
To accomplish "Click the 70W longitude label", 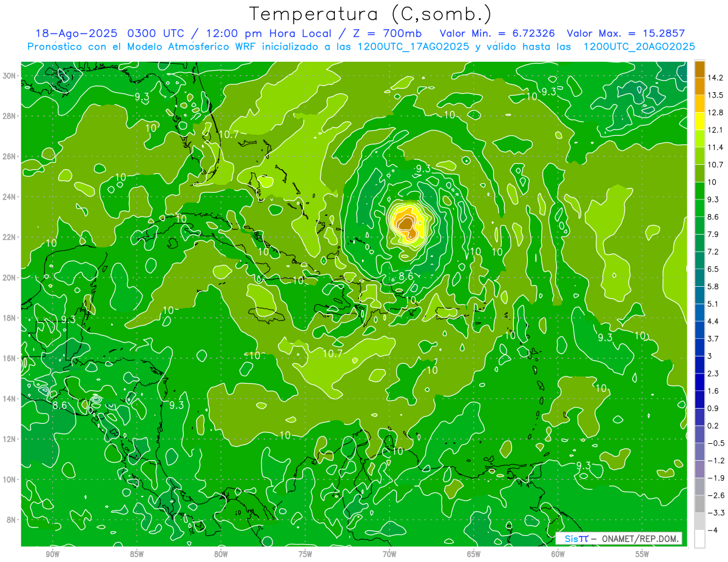I will tap(389, 554).
